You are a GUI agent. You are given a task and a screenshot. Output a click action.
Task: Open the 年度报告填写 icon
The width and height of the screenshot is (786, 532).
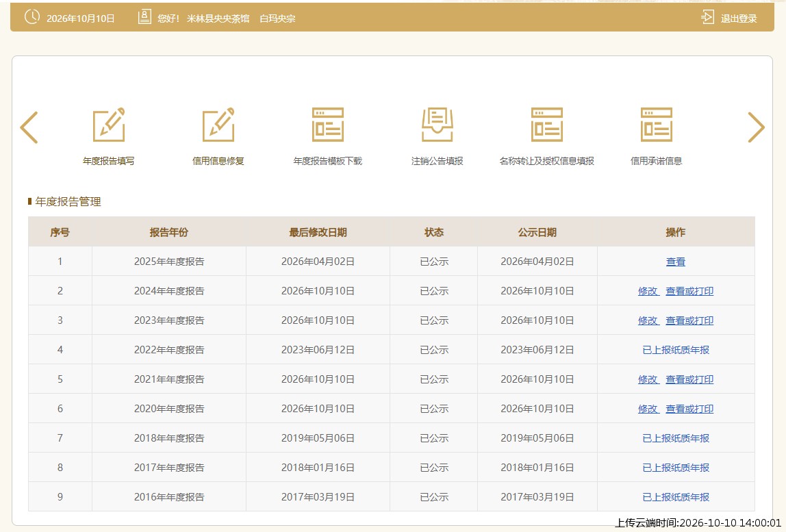[109, 125]
